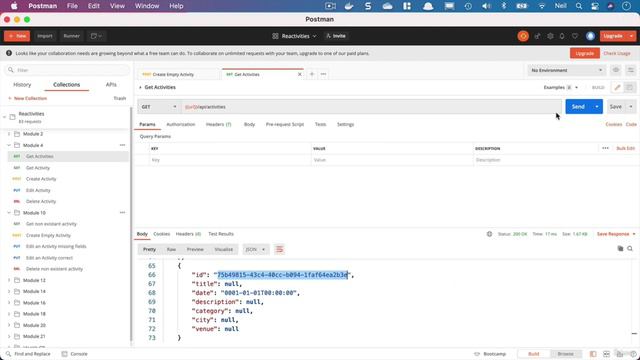Viewport: 640px width, 360px height.
Task: Open the Send button dropdown arrow
Action: [x=597, y=107]
